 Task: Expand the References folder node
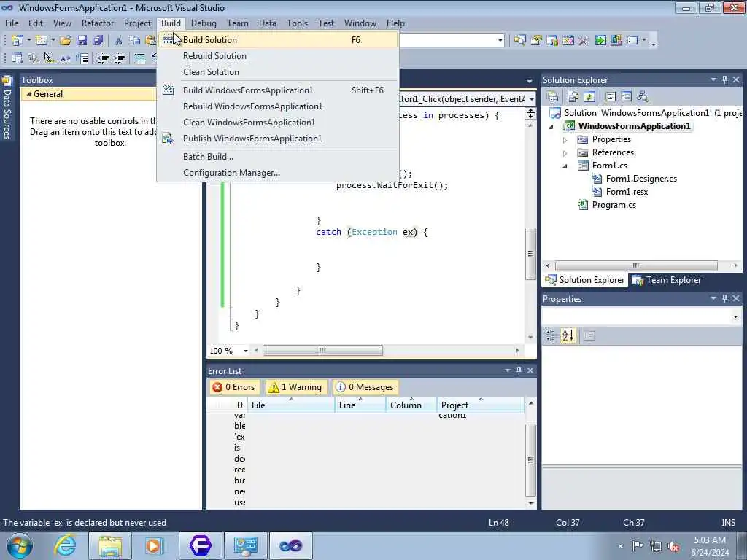pos(565,153)
